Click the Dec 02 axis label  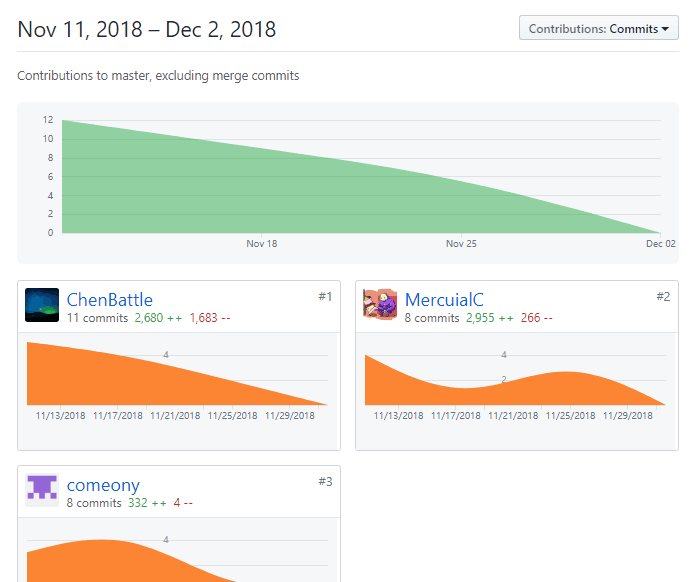660,244
